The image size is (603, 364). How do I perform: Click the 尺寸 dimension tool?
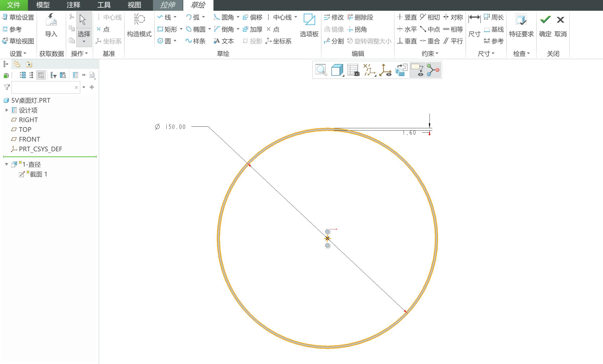[474, 25]
